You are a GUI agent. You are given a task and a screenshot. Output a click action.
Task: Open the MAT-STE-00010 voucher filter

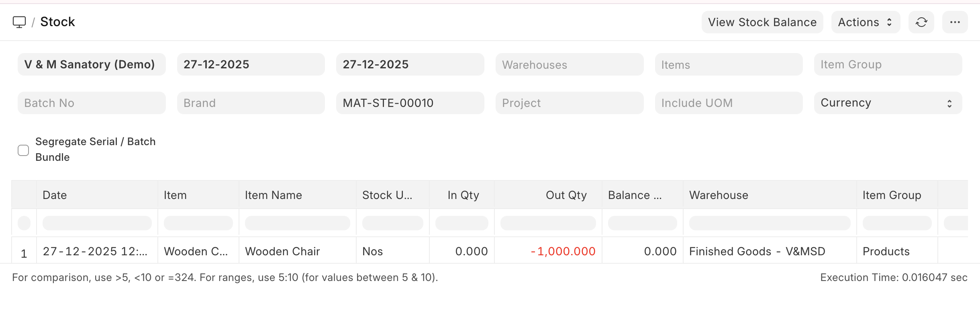(410, 103)
